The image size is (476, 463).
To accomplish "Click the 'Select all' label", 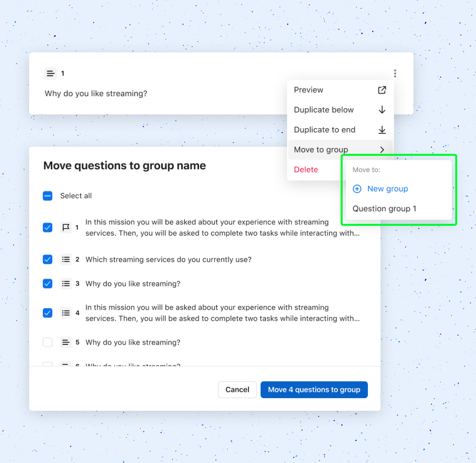I will [76, 196].
